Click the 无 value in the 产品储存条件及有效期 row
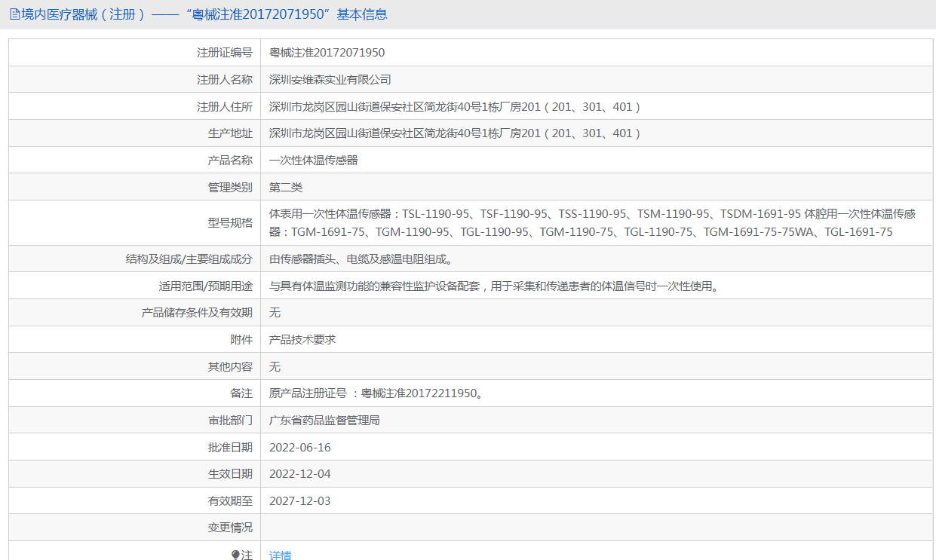This screenshot has height=560, width=936. pos(275,313)
